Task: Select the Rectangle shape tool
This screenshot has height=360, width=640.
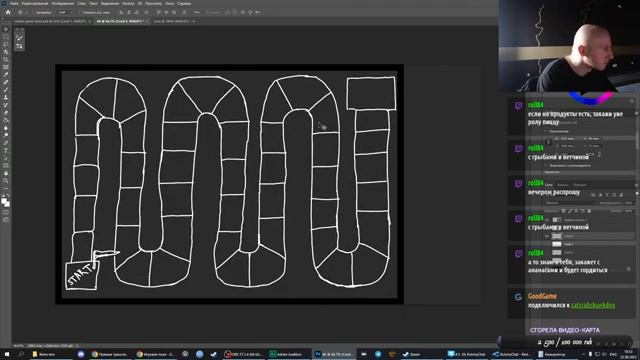Action: pyautogui.click(x=6, y=165)
